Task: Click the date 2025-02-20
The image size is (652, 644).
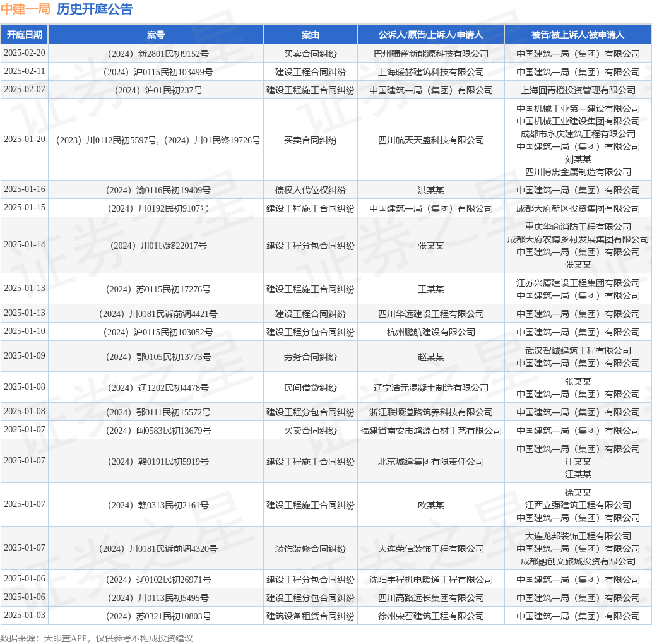Action: point(25,52)
